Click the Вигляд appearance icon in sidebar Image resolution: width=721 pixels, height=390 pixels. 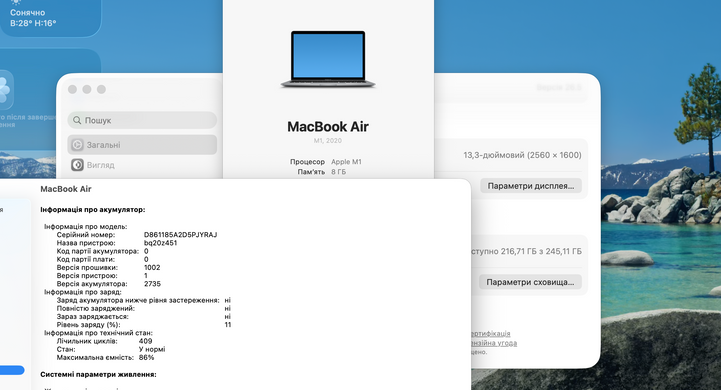click(77, 165)
